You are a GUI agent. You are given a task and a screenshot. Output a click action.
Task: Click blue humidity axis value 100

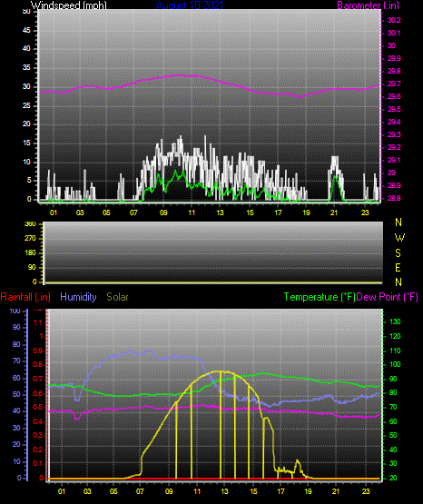[x=15, y=311]
